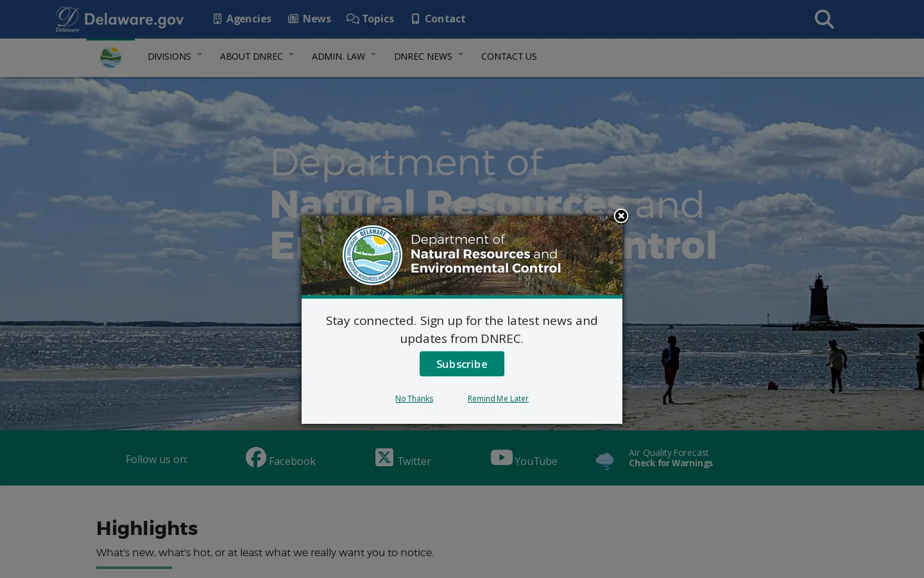The width and height of the screenshot is (924, 578).
Task: Click the Delaware state logo icon
Action: (67, 19)
